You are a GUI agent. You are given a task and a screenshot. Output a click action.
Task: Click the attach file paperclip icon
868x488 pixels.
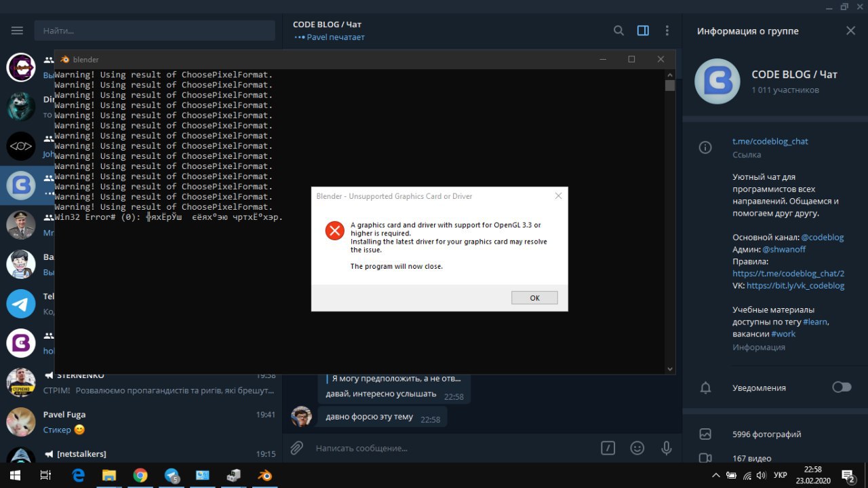(296, 448)
